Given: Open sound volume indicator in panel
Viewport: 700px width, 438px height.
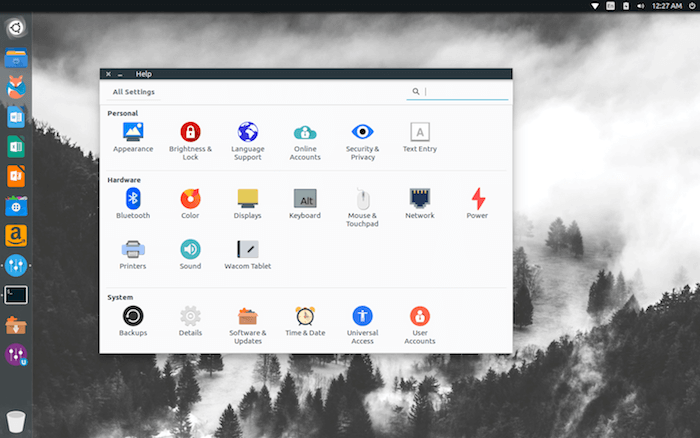Looking at the screenshot, I should tap(641, 6).
